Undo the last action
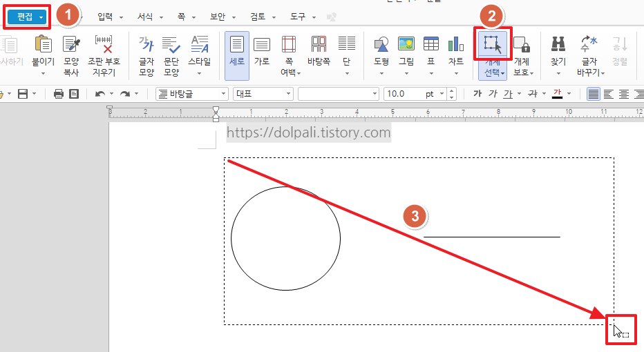The width and height of the screenshot is (644, 352). coord(100,94)
